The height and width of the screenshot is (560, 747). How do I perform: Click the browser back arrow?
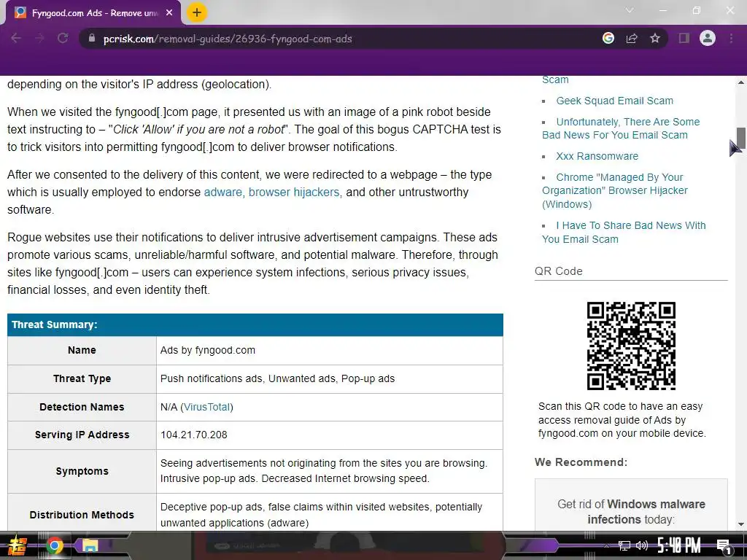point(16,39)
